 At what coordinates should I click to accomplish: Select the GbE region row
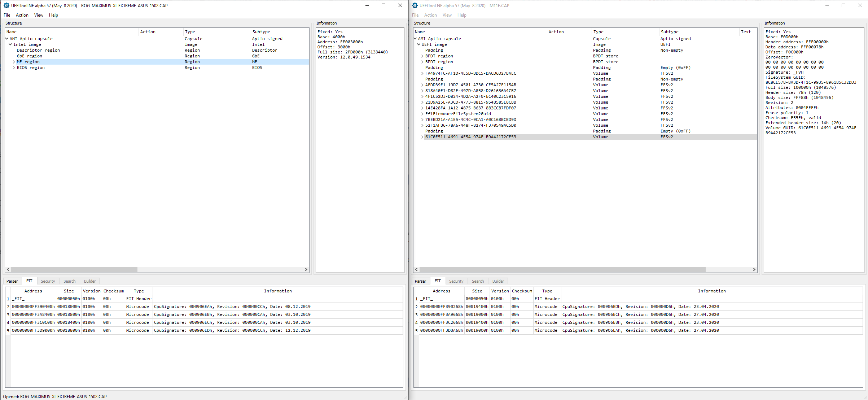(x=30, y=56)
